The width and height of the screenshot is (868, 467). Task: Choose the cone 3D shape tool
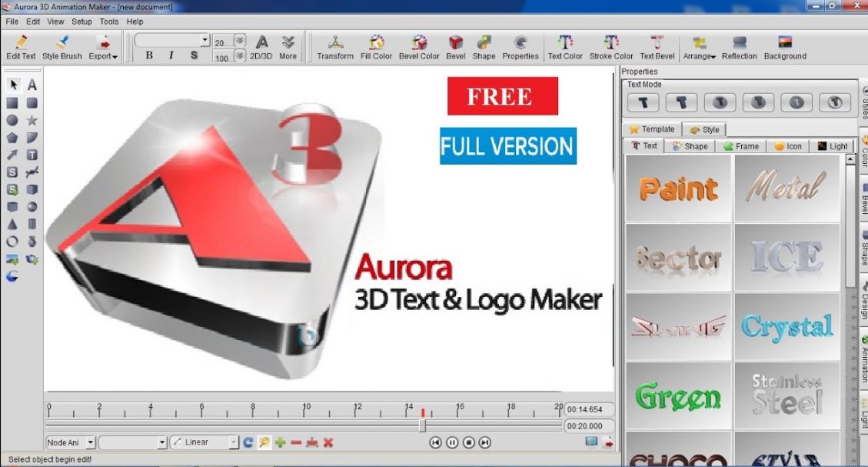12,224
